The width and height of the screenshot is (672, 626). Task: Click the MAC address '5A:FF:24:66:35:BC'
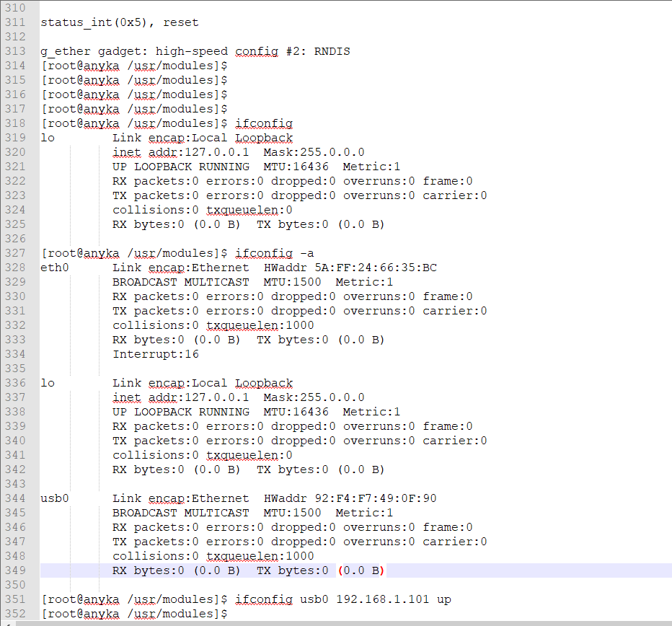pyautogui.click(x=376, y=268)
